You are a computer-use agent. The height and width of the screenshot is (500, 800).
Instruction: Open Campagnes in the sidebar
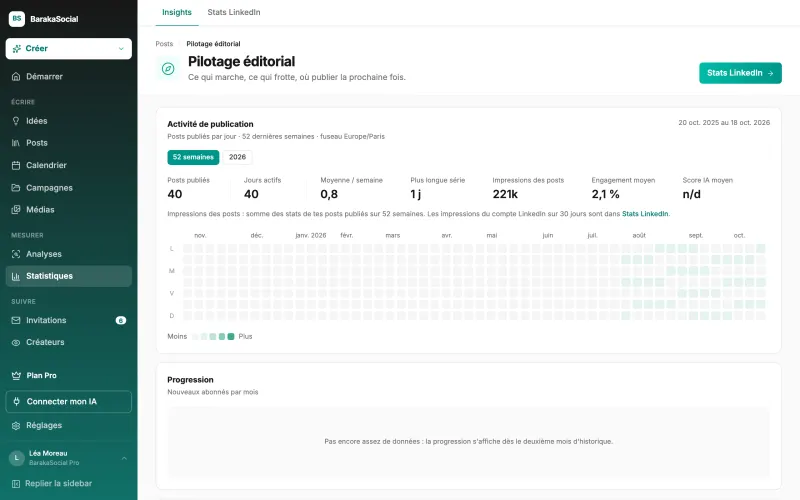click(68, 188)
